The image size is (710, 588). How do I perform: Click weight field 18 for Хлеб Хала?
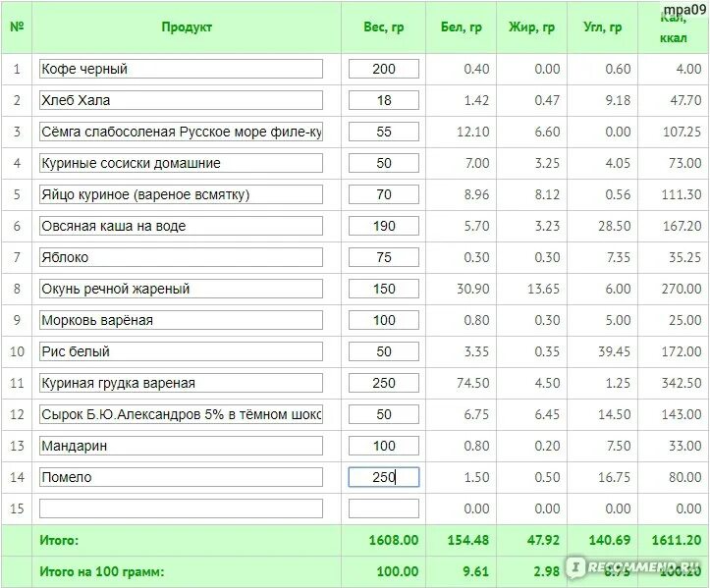pos(384,100)
